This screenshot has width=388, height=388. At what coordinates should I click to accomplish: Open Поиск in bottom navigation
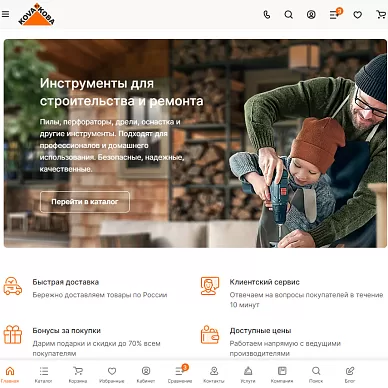[x=316, y=374]
